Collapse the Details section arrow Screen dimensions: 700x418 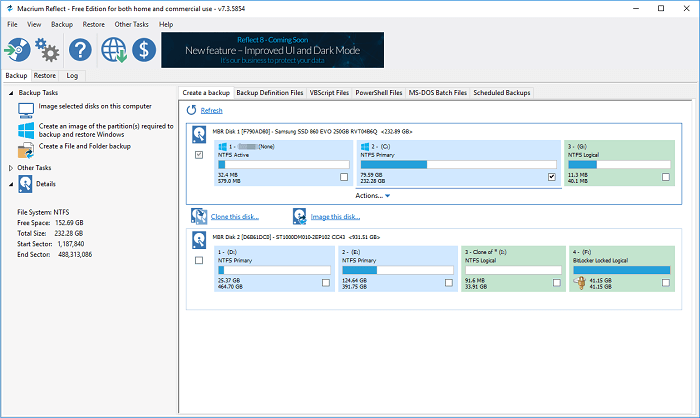coord(11,184)
